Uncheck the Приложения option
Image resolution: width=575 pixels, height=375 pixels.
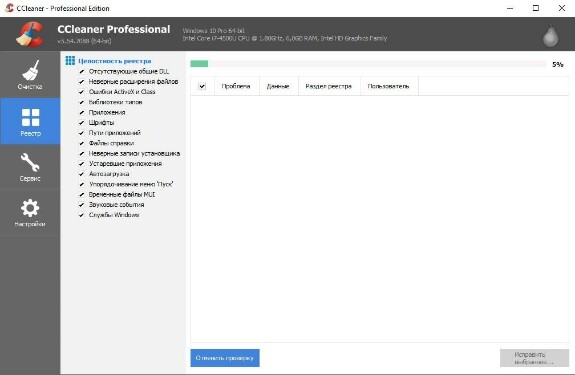81,113
